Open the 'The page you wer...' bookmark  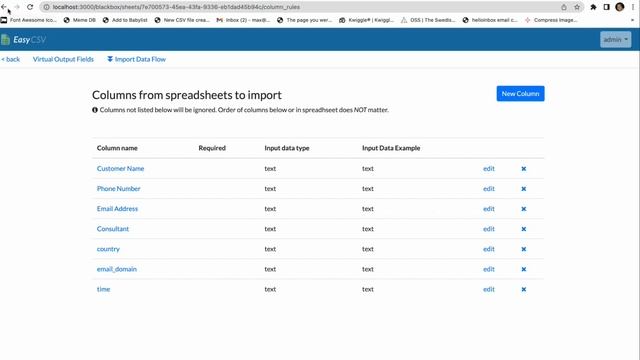click(304, 20)
